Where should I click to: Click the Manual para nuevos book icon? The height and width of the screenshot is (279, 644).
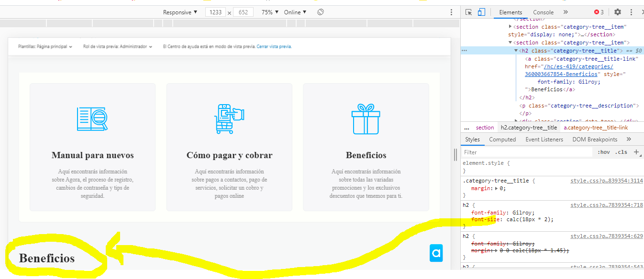(x=92, y=119)
